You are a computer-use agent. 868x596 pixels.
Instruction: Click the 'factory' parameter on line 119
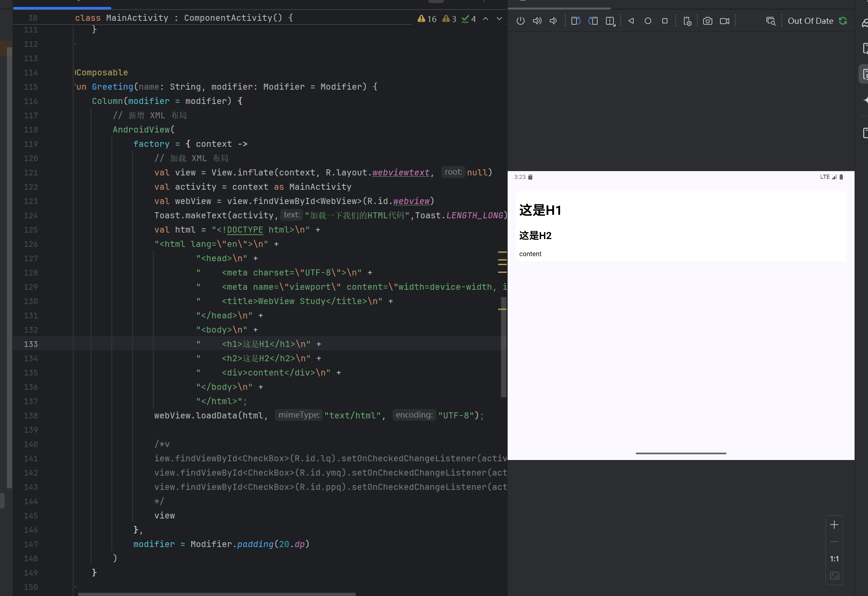click(x=151, y=144)
